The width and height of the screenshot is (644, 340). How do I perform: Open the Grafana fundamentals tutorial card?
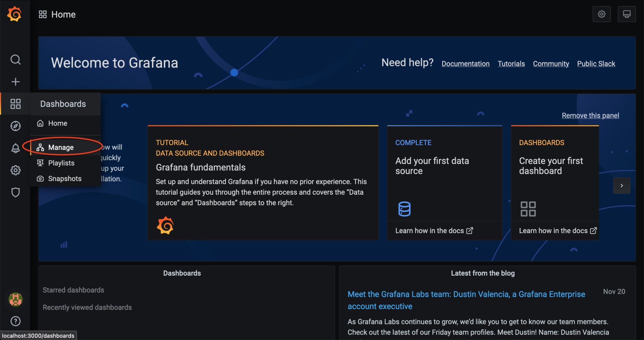pyautogui.click(x=263, y=183)
